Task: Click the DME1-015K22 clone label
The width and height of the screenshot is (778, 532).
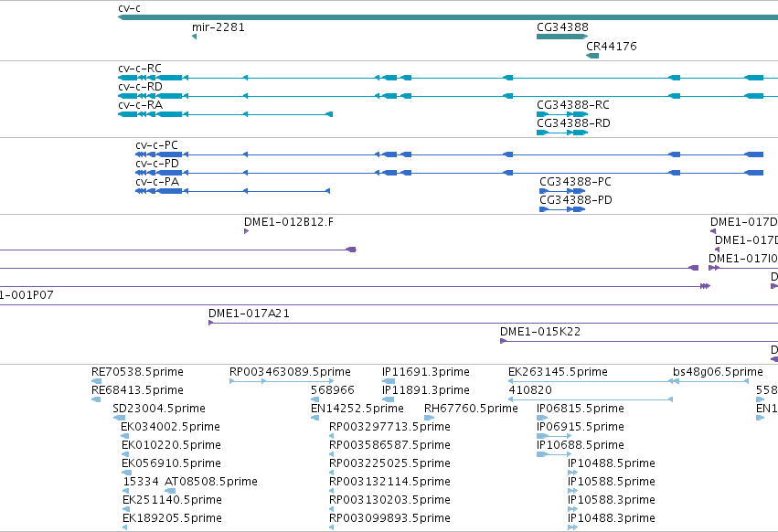Action: [x=540, y=332]
